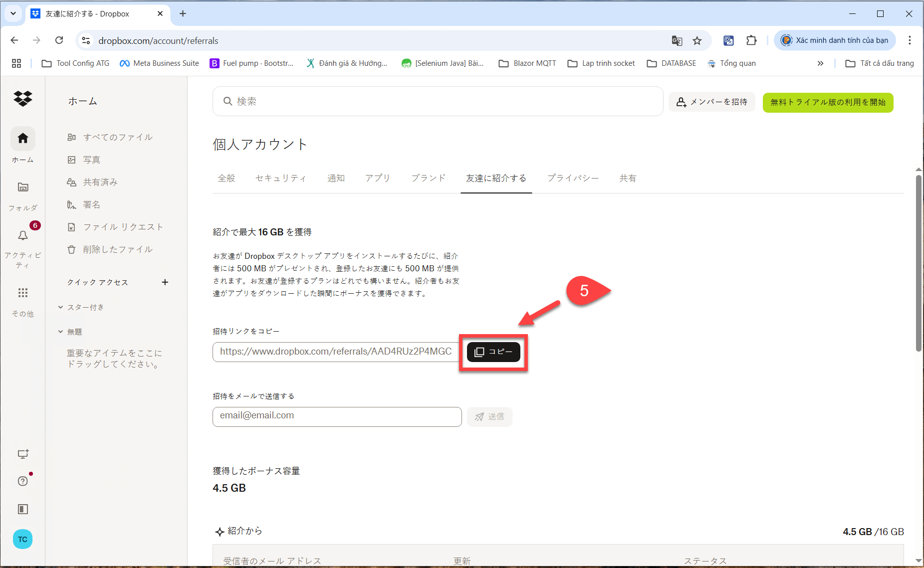Open the アクティビティ bell notifications icon
924x568 pixels.
coord(23,235)
